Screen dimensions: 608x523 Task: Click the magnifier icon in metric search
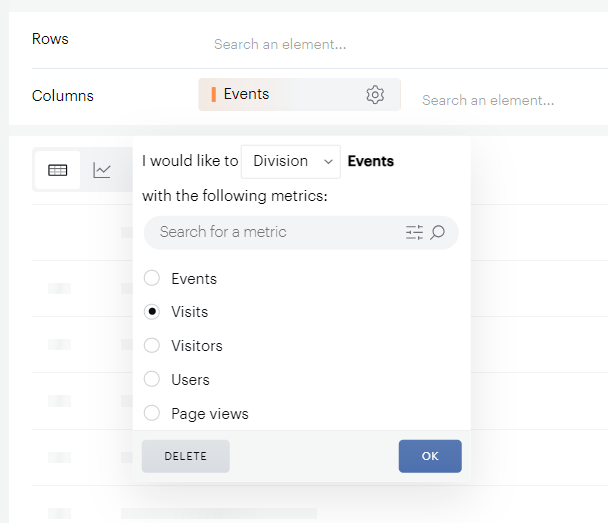(x=437, y=232)
